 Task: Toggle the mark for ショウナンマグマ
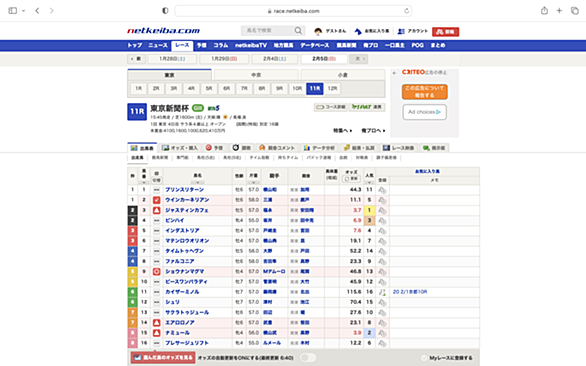click(157, 271)
